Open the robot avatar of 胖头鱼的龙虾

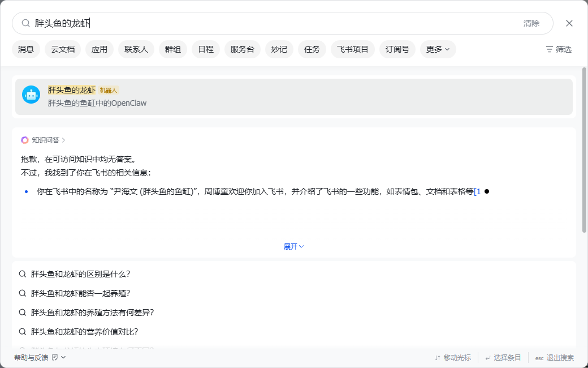coord(31,95)
